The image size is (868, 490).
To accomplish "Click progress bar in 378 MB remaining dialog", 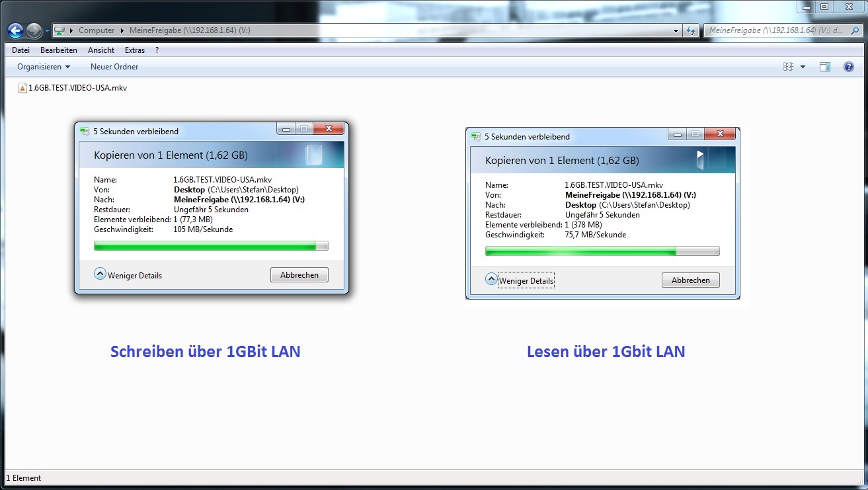I will point(602,251).
